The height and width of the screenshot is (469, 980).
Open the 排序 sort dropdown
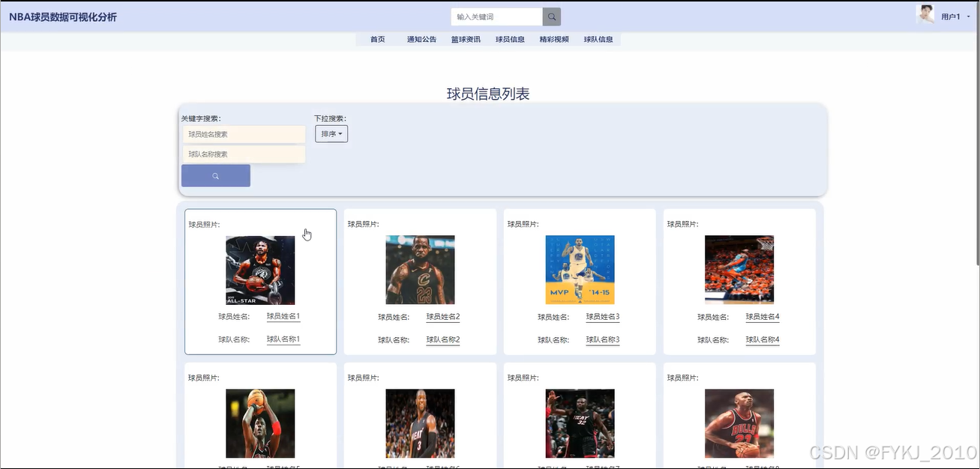[331, 134]
